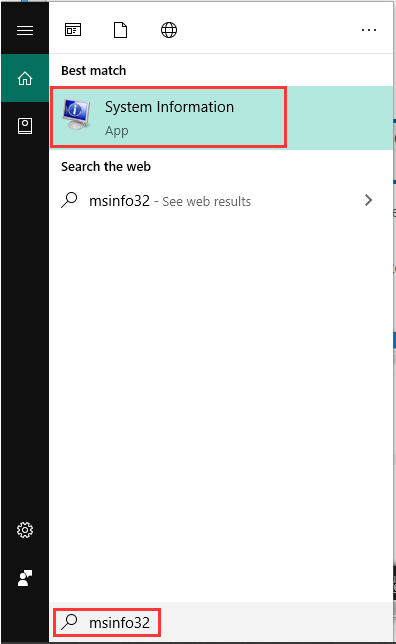This screenshot has height=644, width=396.
Task: Open the Feedback icon in sidebar
Action: click(x=25, y=578)
